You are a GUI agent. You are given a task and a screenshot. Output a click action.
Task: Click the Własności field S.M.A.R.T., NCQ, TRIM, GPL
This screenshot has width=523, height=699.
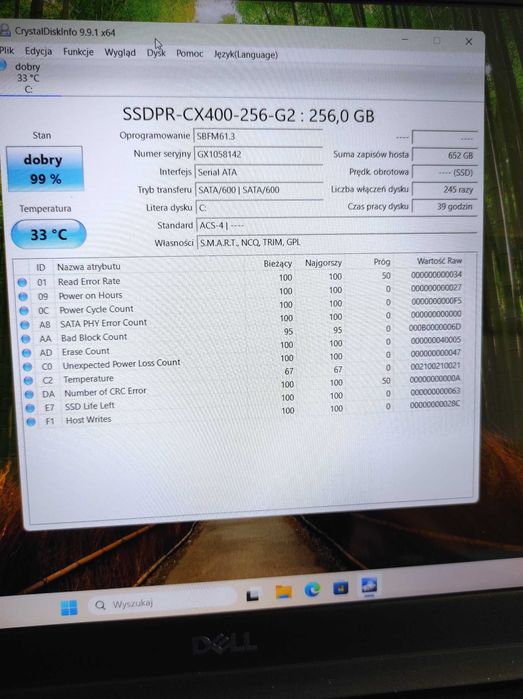tap(337, 243)
